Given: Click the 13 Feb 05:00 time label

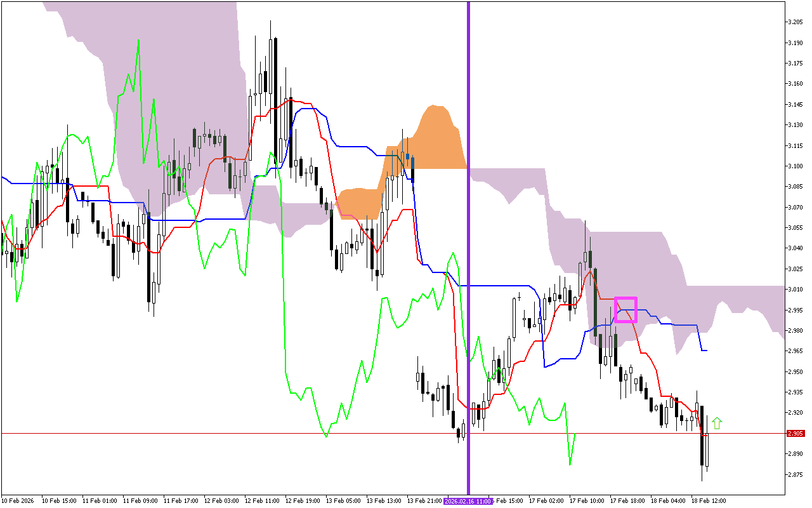Looking at the screenshot, I should click(343, 501).
